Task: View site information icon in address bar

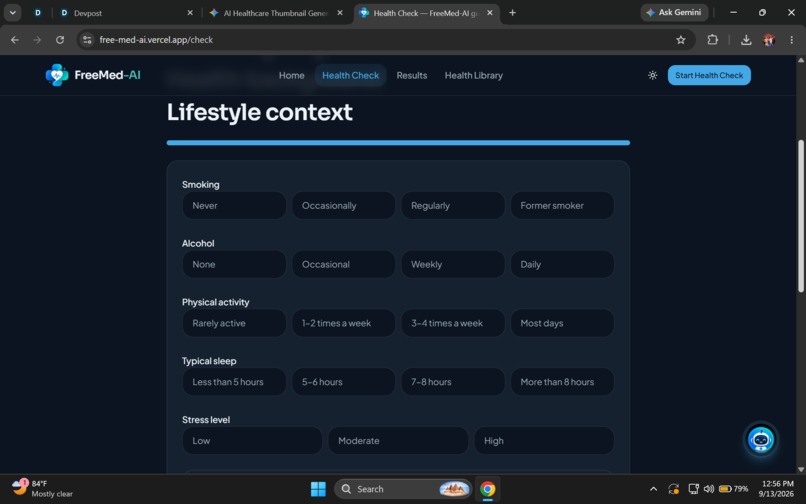Action: pos(87,40)
